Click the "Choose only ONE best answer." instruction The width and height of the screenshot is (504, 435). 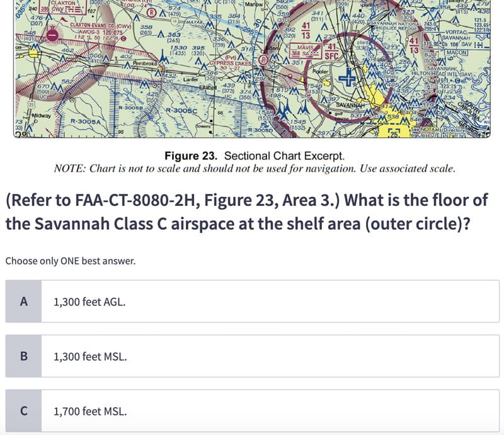(71, 261)
